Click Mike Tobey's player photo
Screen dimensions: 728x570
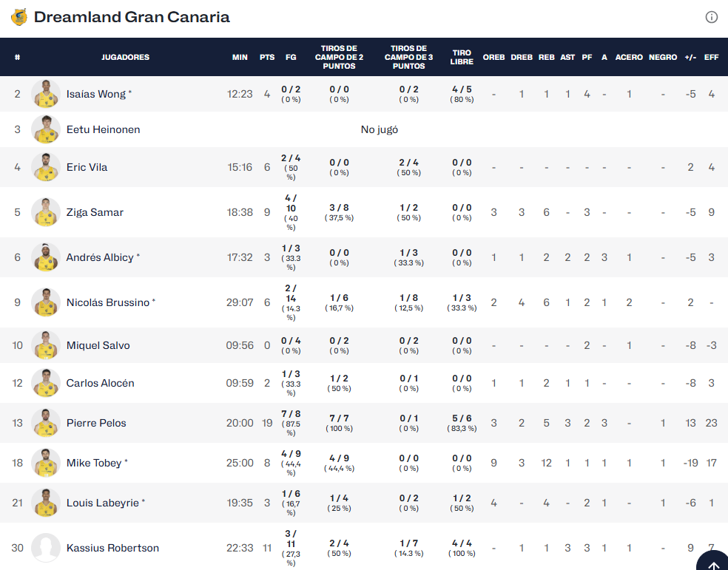pos(46,463)
